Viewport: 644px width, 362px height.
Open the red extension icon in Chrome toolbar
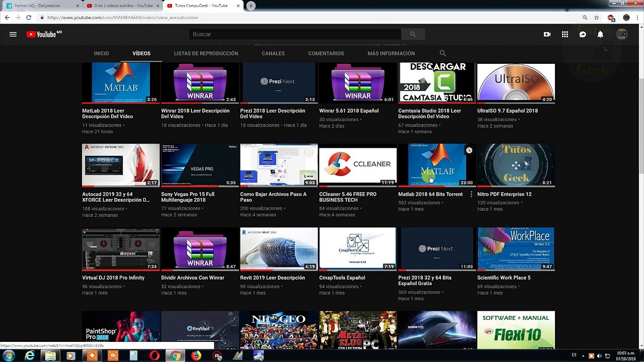pos(611,18)
